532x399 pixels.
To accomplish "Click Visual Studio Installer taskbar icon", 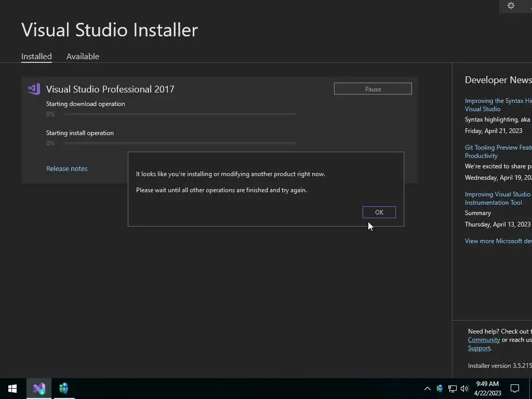I will pyautogui.click(x=39, y=389).
